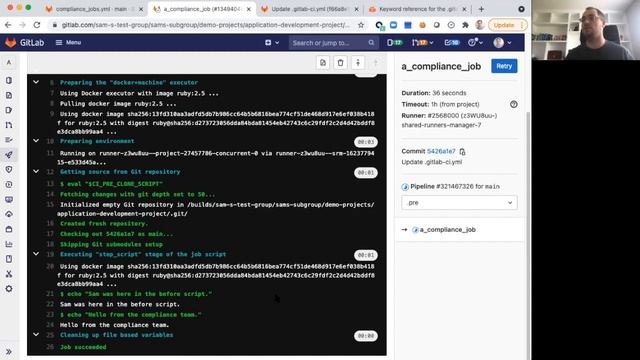Open Requirements in the left sidebar
The image size is (640, 360).
pyautogui.click(x=9, y=140)
